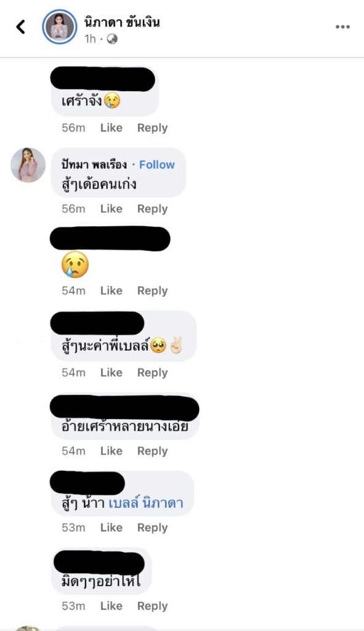Open the three-dots post options menu
Viewport: 364px width, 631px height.
[x=342, y=27]
